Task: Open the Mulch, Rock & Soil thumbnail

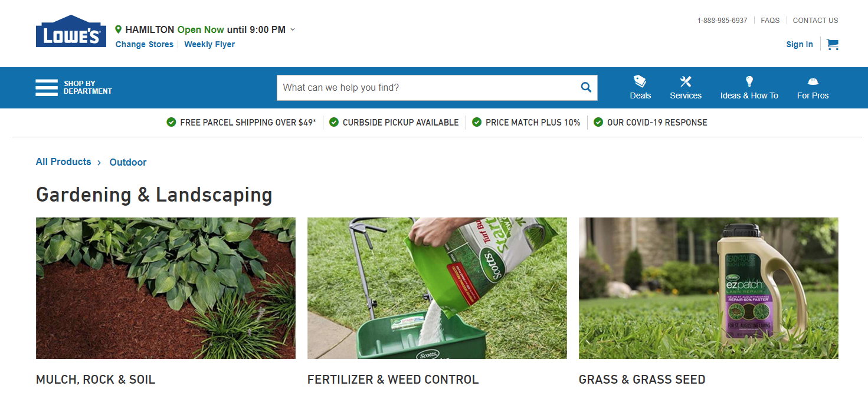Action: (166, 288)
